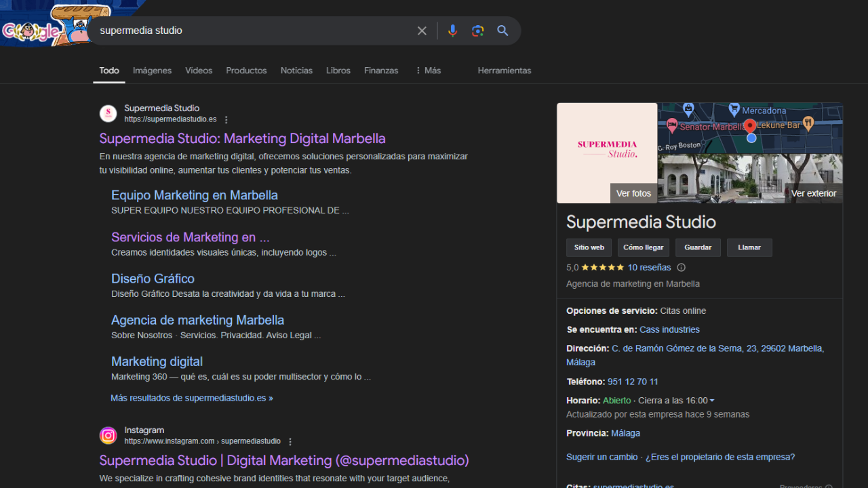Expand the opening hours dropdown arrow
The height and width of the screenshot is (488, 868).
[712, 401]
